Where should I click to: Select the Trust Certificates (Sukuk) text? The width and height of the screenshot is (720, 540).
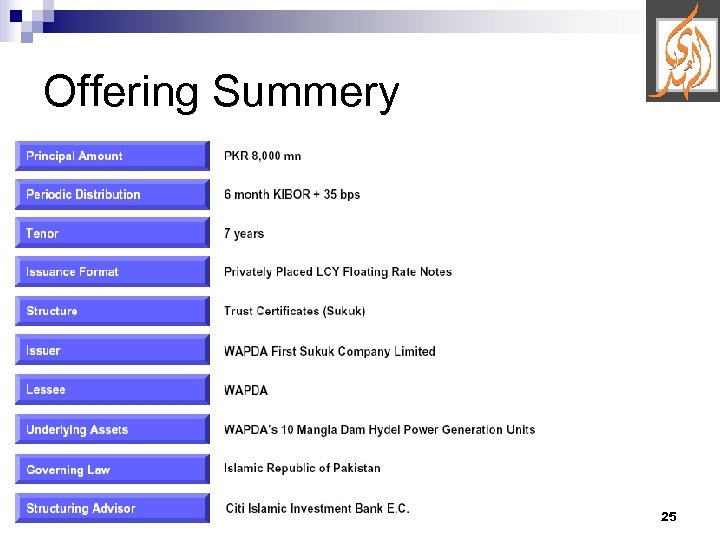[294, 311]
